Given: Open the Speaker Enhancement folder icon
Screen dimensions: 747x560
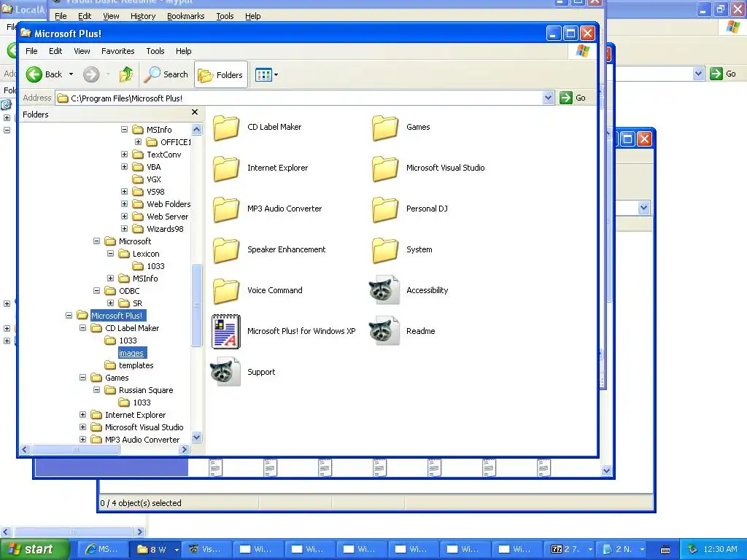Looking at the screenshot, I should (x=226, y=250).
